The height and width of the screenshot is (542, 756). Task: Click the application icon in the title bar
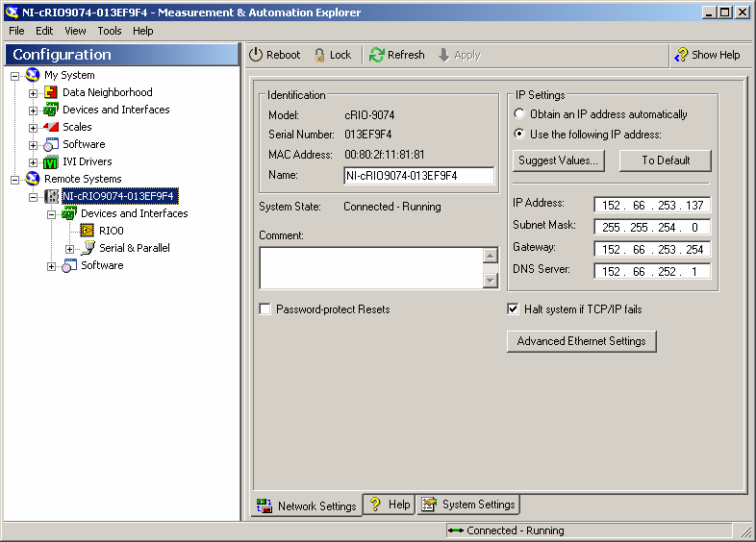12,12
